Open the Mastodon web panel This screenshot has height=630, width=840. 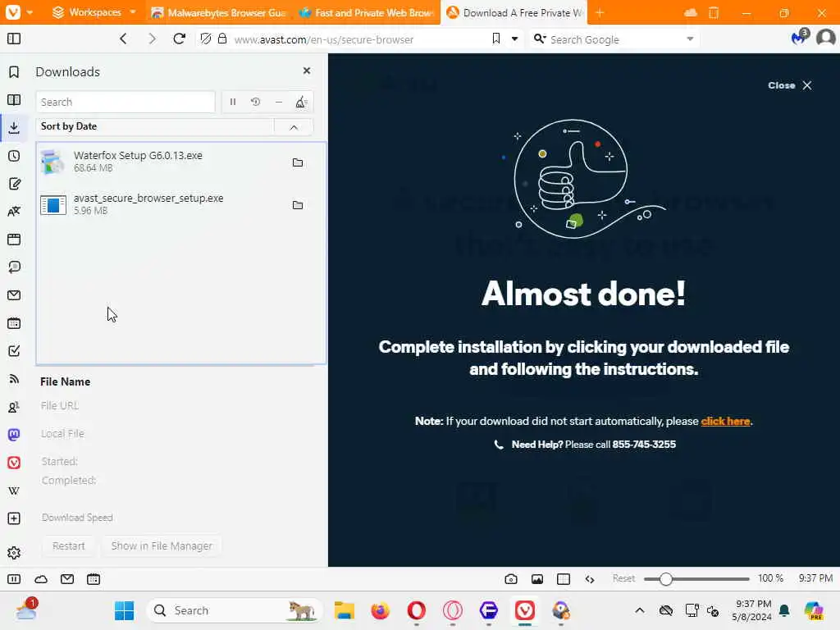[14, 435]
